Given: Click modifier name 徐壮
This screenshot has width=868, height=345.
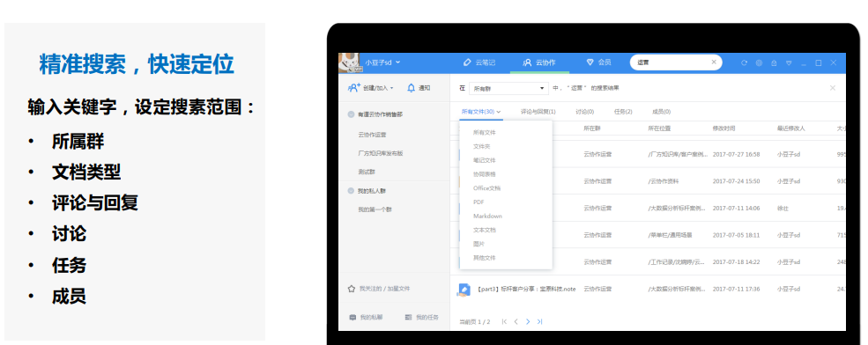Looking at the screenshot, I should point(783,209).
